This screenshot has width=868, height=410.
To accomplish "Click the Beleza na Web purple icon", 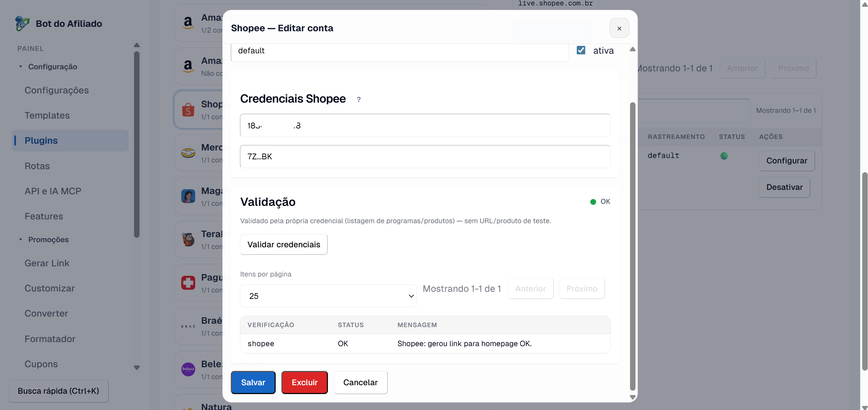I will (x=188, y=369).
